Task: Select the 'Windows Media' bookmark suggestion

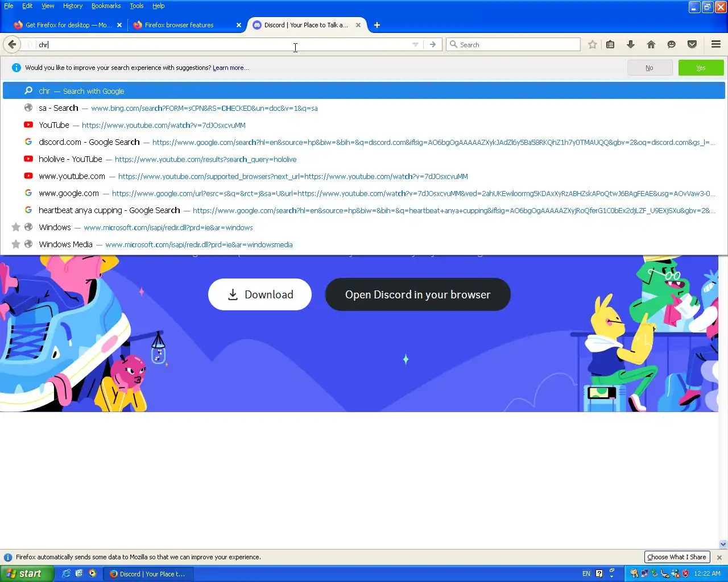Action: 364,244
